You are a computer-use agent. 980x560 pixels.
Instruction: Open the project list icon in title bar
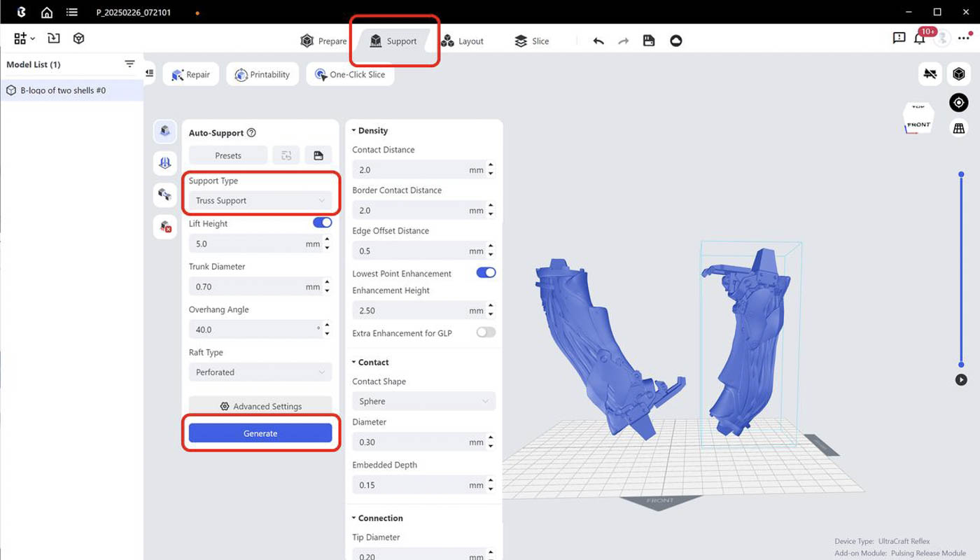[71, 12]
